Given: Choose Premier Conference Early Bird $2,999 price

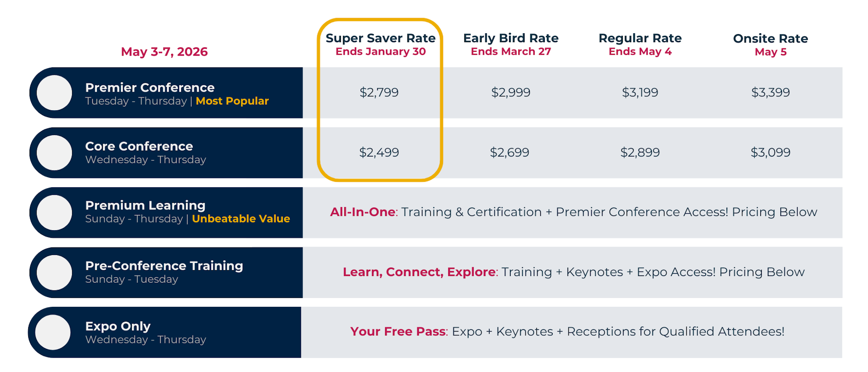Looking at the screenshot, I should (511, 93).
